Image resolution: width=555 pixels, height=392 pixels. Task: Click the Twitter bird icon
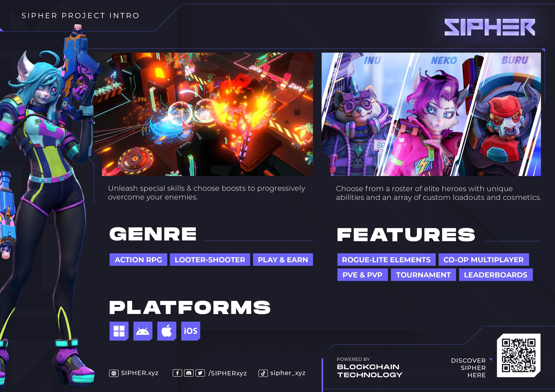pos(200,373)
